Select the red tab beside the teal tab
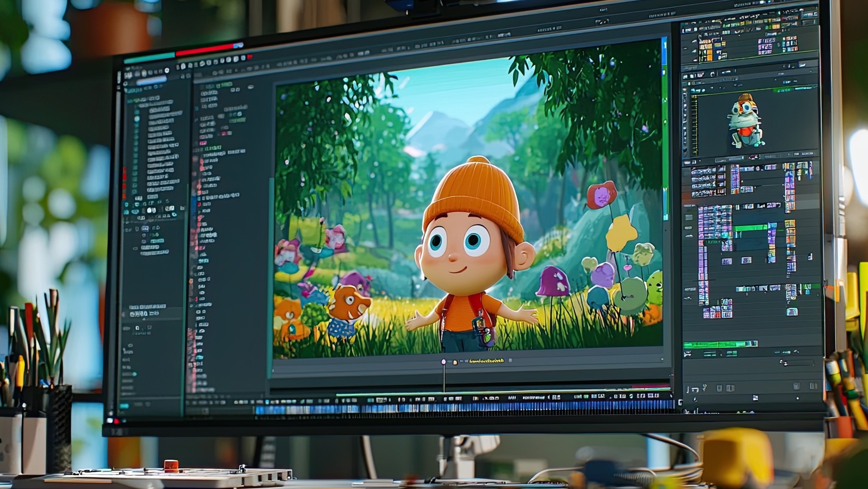The height and width of the screenshot is (489, 868). click(204, 50)
